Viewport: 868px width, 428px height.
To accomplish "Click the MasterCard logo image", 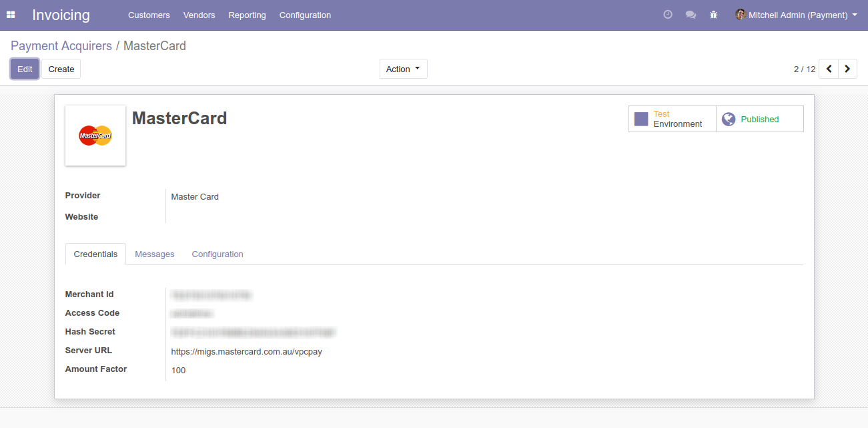I will (x=95, y=136).
